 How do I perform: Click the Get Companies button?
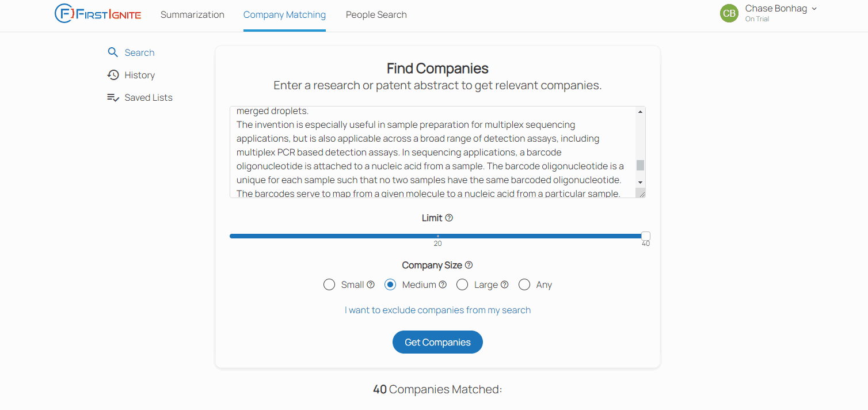[437, 342]
